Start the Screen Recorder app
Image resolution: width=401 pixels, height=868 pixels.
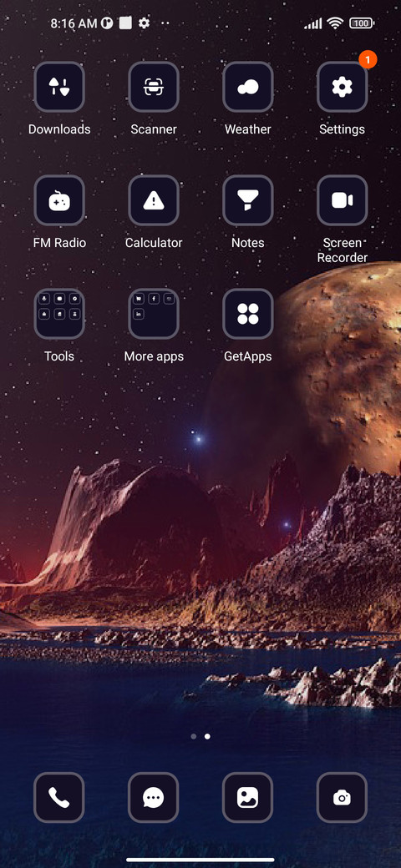point(342,200)
